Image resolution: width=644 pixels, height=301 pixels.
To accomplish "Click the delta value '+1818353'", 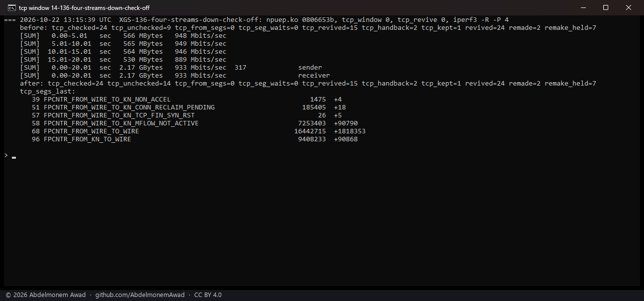I will 350,131.
